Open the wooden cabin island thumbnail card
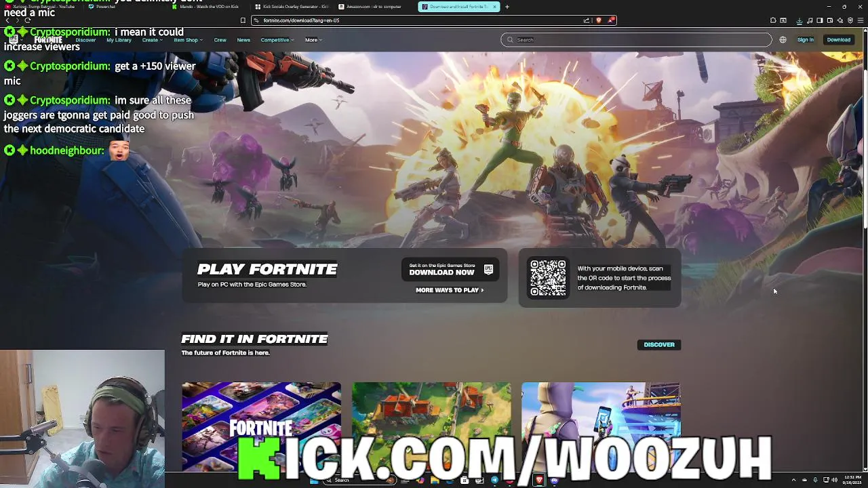Viewport: 868px width, 488px height. click(431, 426)
